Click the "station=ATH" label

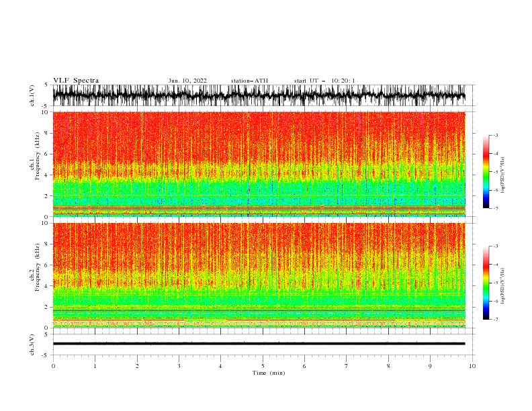[249, 81]
